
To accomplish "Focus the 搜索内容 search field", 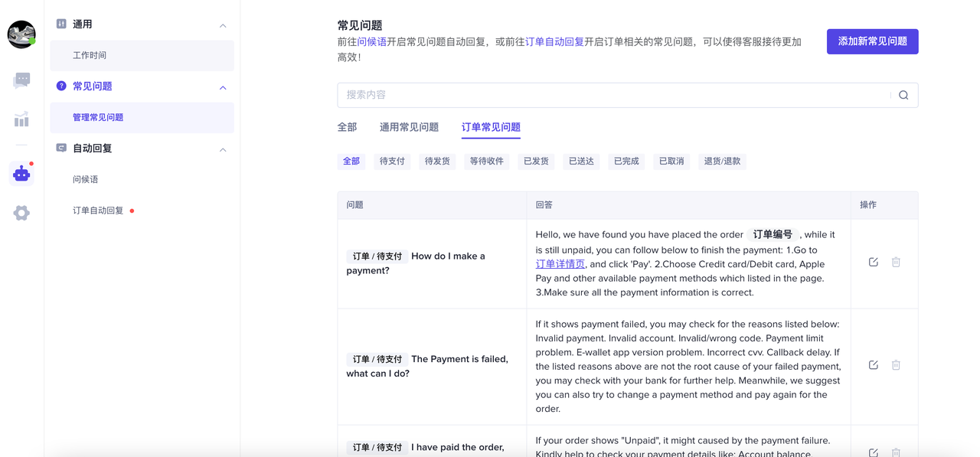I will pyautogui.click(x=628, y=95).
